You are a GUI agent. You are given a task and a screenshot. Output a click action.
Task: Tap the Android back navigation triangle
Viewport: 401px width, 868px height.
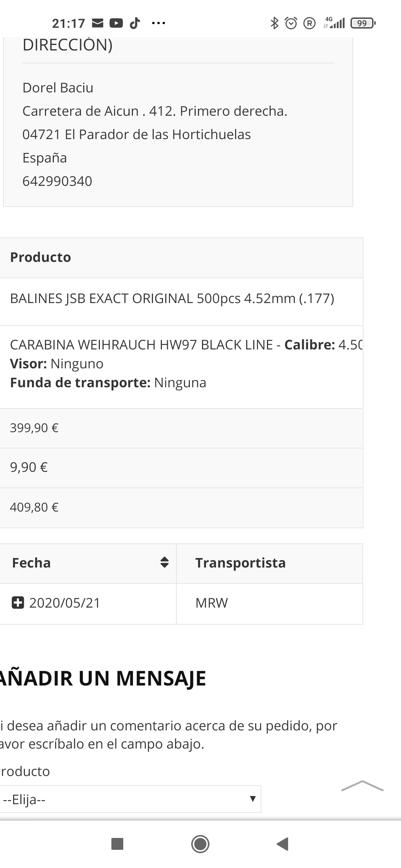[283, 844]
